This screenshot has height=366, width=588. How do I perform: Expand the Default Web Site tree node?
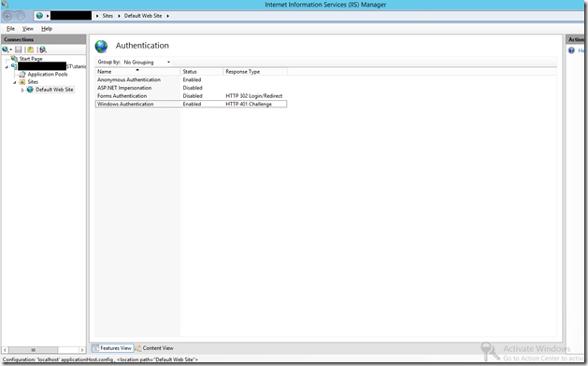click(22, 90)
